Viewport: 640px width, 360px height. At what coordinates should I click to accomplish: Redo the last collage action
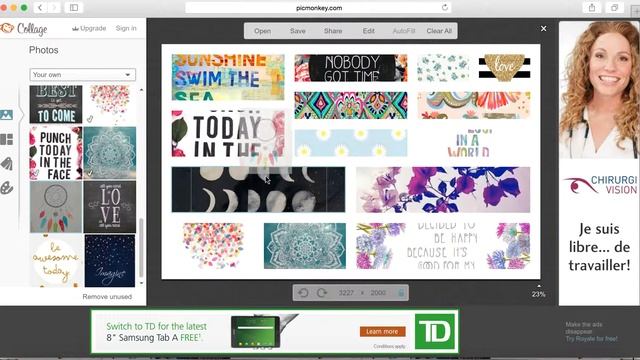[x=322, y=293]
